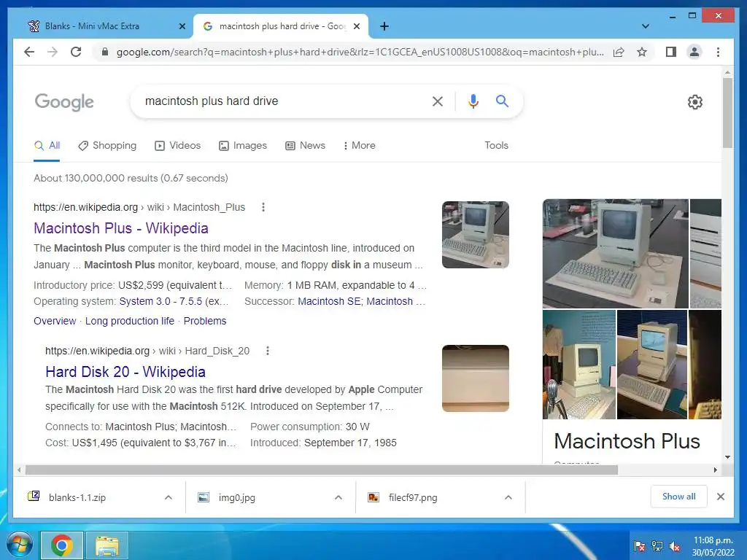747x560 pixels.
Task: Open large Macintosh Plus knowledge panel photo
Action: click(616, 253)
